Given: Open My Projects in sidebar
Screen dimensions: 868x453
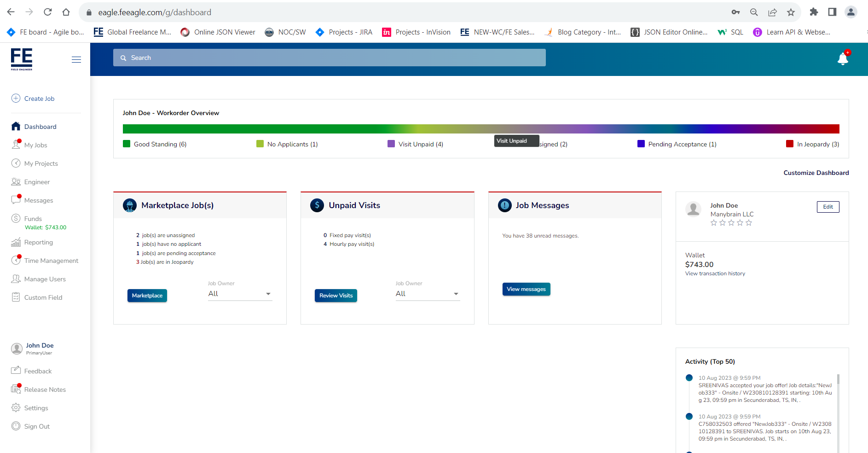Looking at the screenshot, I should [41, 163].
